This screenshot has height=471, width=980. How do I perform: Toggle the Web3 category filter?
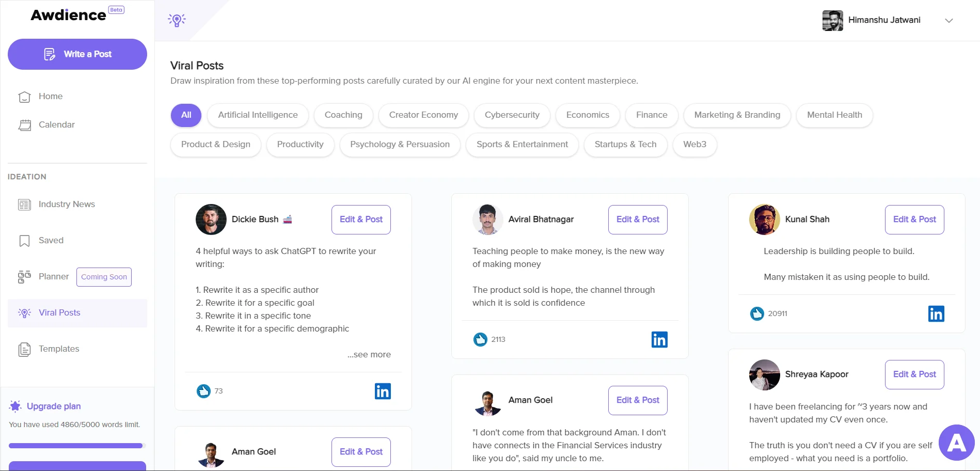click(x=694, y=145)
